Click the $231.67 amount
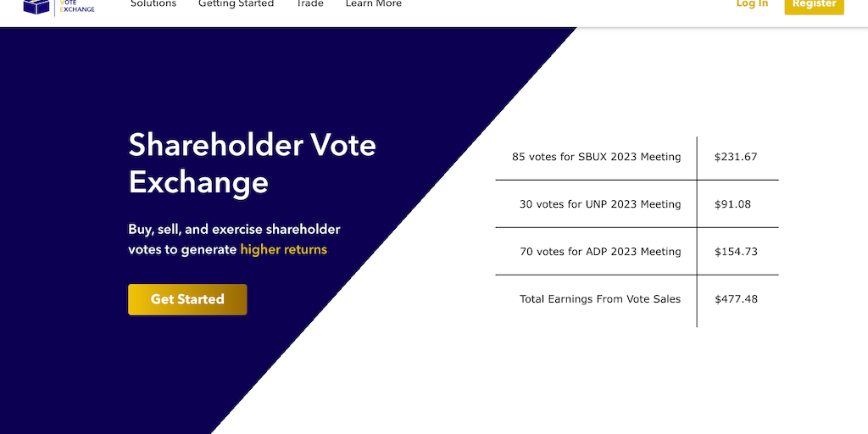The height and width of the screenshot is (434, 868). (x=735, y=157)
